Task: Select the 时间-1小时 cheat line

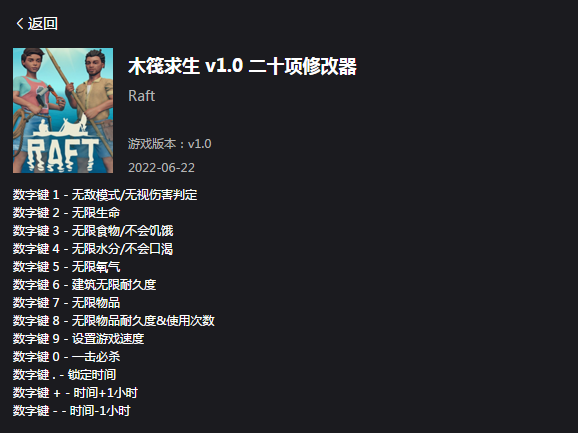Action: click(72, 411)
